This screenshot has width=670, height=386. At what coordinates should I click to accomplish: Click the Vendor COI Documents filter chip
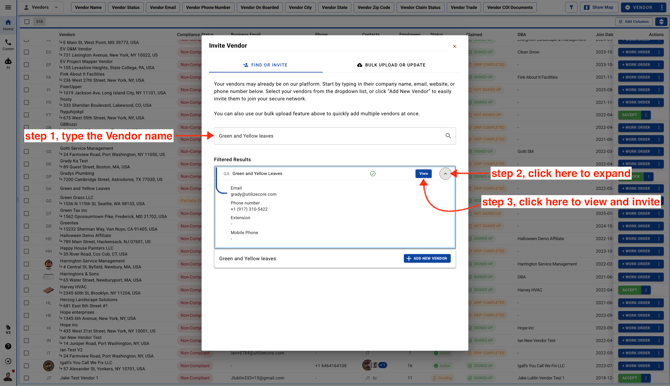pyautogui.click(x=510, y=7)
